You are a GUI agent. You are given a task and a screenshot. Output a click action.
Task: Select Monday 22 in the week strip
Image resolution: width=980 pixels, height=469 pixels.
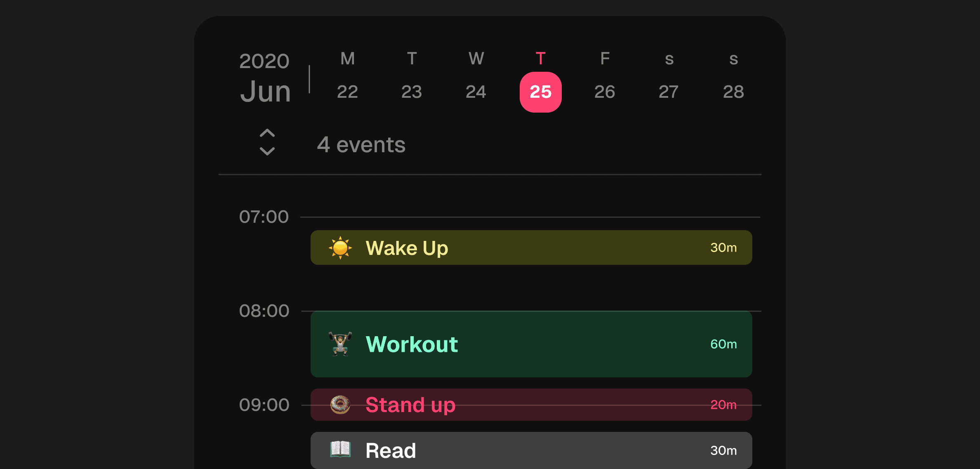click(347, 92)
